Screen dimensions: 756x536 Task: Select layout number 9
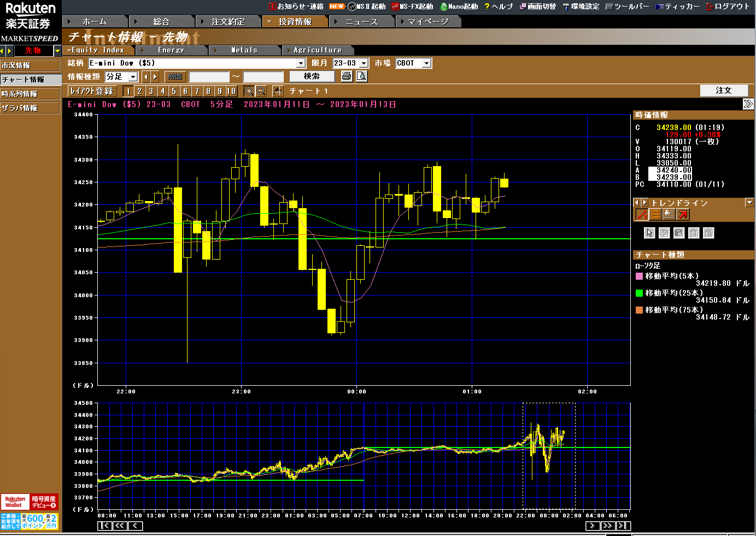click(220, 91)
